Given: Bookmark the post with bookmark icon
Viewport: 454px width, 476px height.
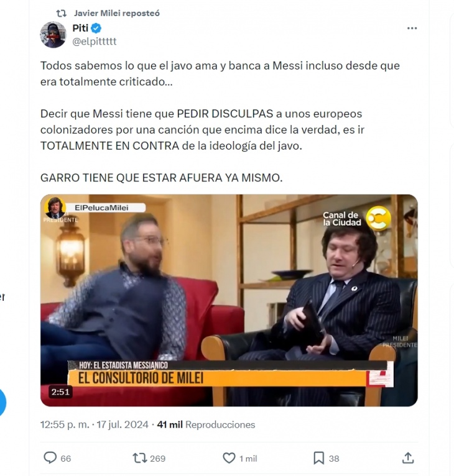Looking at the screenshot, I should [x=319, y=458].
